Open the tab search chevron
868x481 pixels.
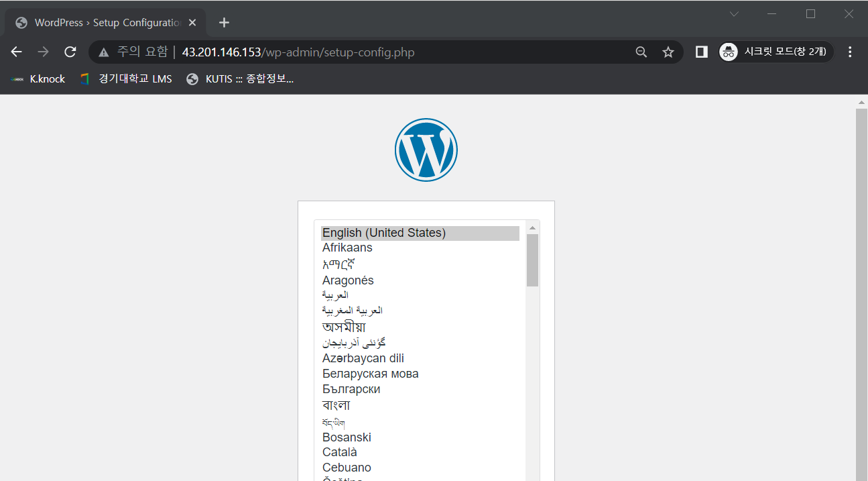(x=734, y=14)
